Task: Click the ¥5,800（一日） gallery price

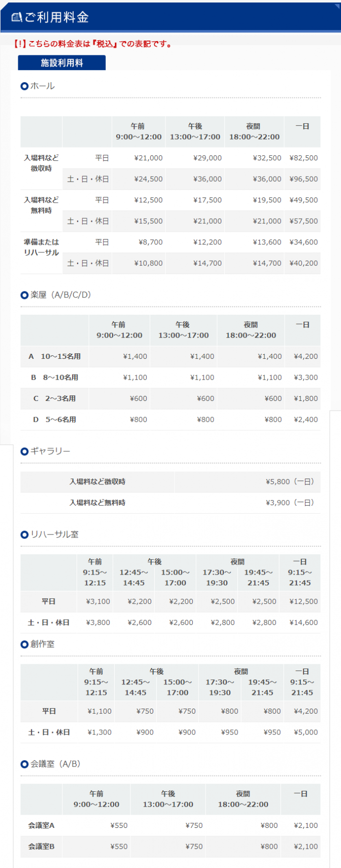Action: point(290,482)
